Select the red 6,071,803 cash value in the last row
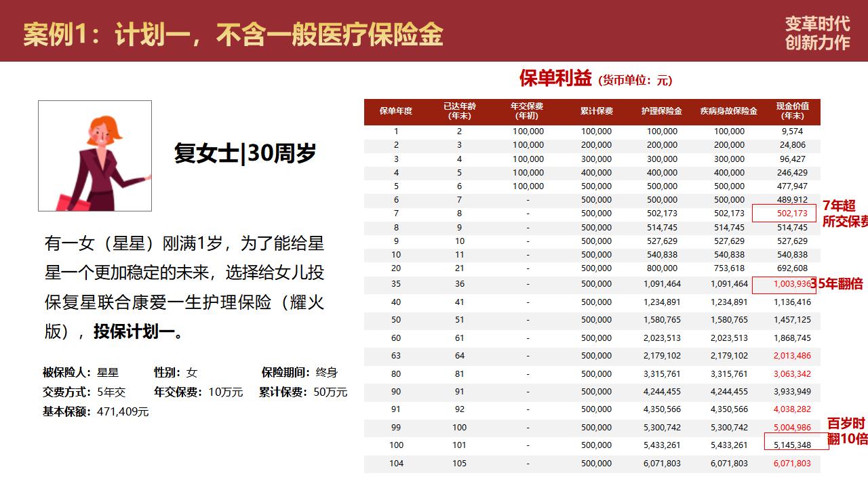The width and height of the screenshot is (868, 488). pyautogui.click(x=792, y=464)
